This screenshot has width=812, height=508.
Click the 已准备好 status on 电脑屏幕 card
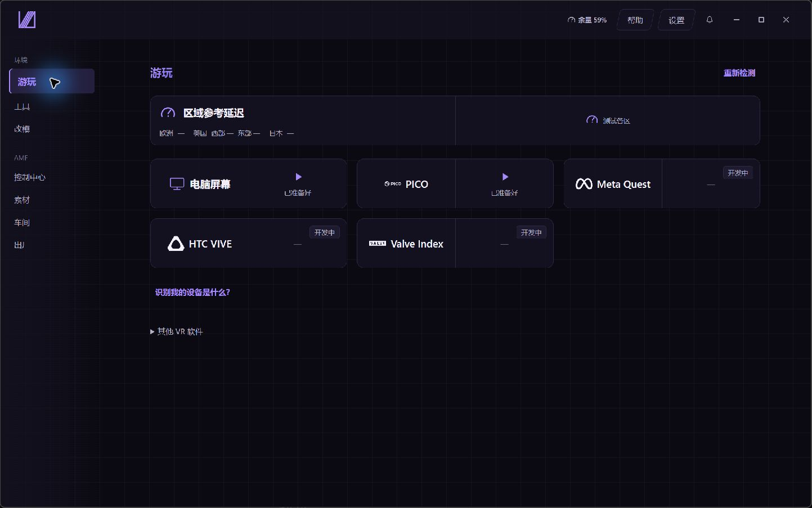(x=298, y=193)
